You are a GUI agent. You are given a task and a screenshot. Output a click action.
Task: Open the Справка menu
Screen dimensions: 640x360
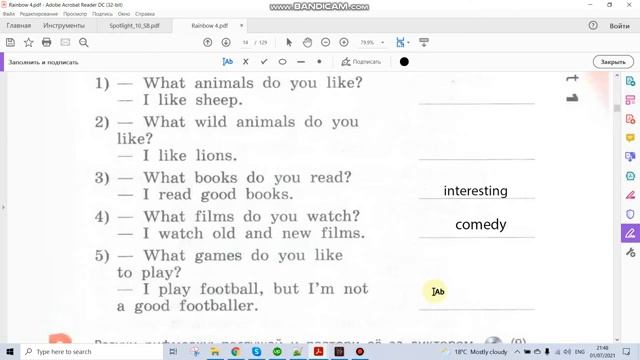pos(145,14)
